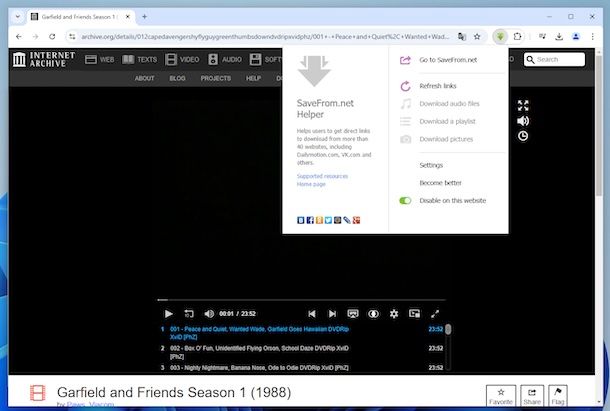
Task: Select playlist item 001 - Peace and Quiet
Action: [259, 333]
